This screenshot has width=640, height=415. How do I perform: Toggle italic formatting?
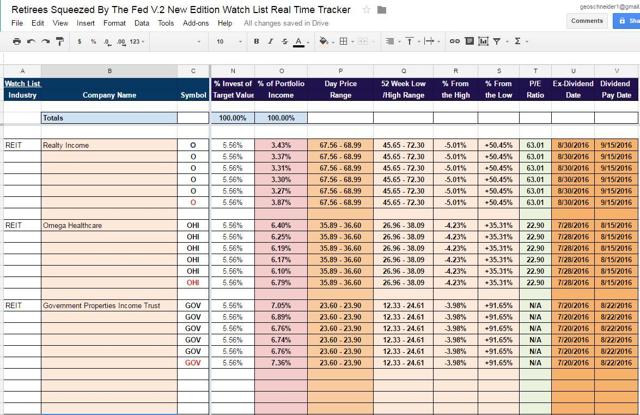(x=270, y=41)
